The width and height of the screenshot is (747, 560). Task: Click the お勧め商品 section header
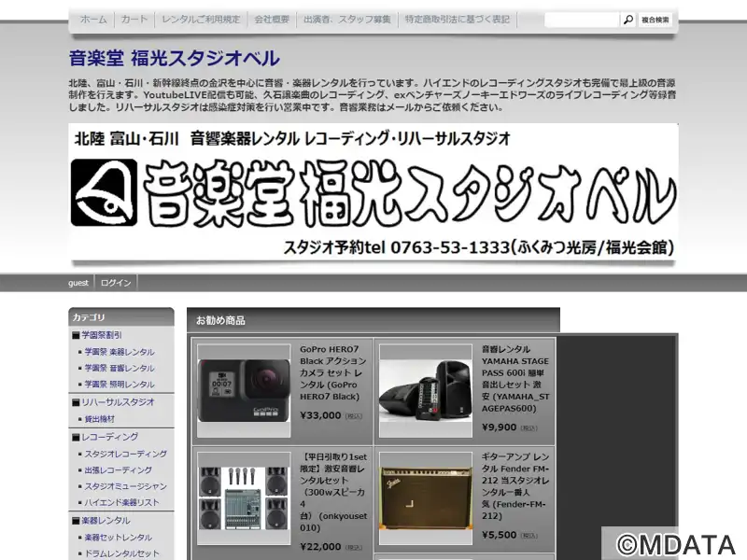(x=373, y=320)
